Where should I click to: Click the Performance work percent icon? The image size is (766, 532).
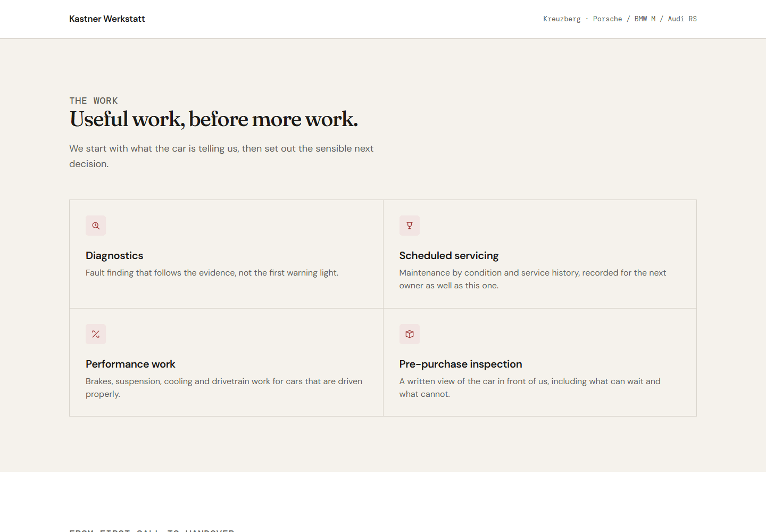(x=96, y=334)
